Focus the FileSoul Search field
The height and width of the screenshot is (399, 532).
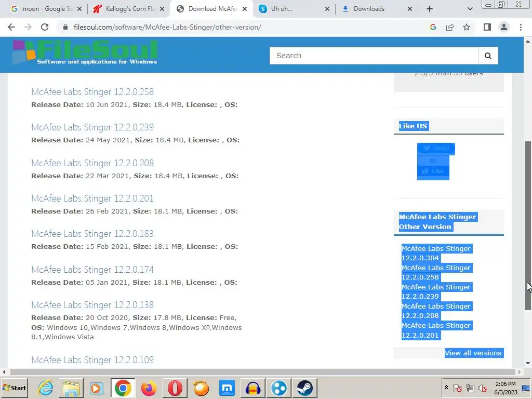pyautogui.click(x=374, y=56)
